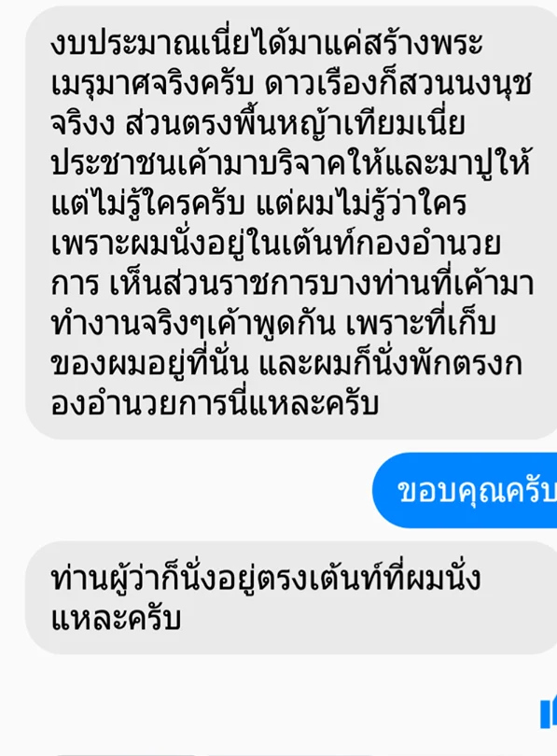This screenshot has height=756, width=557.
Task: Click the word 'เมรุมาศจริงครับ' in the message
Action: pos(152,85)
